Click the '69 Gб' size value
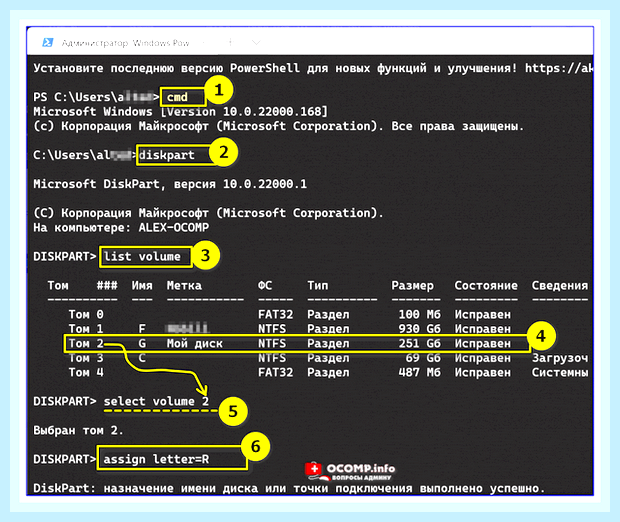This screenshot has height=522, width=620. [x=423, y=358]
